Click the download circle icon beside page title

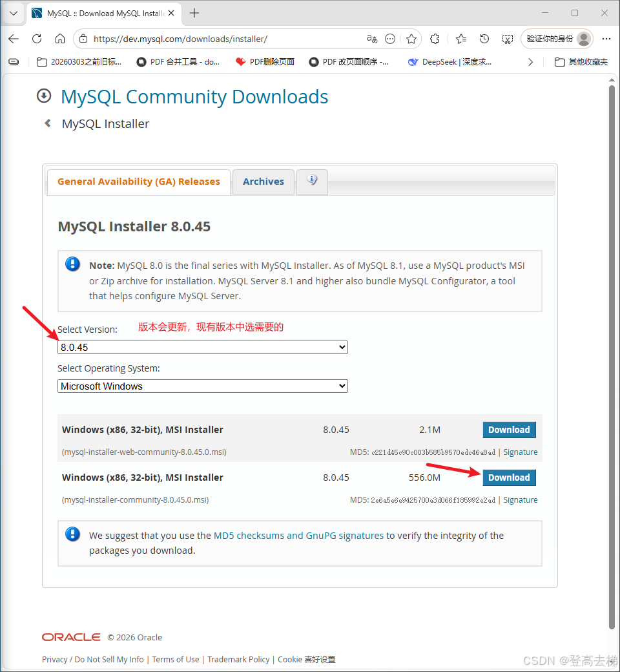tap(44, 96)
